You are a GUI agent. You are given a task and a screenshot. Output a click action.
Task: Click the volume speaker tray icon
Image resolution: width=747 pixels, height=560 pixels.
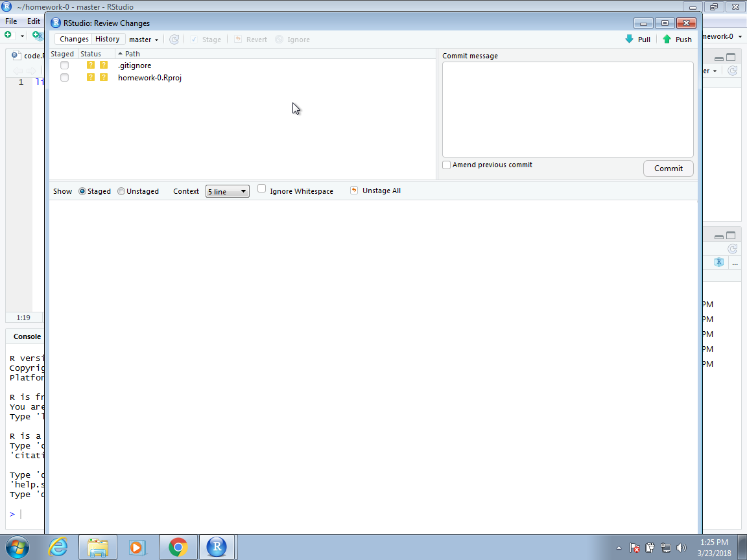click(x=682, y=548)
